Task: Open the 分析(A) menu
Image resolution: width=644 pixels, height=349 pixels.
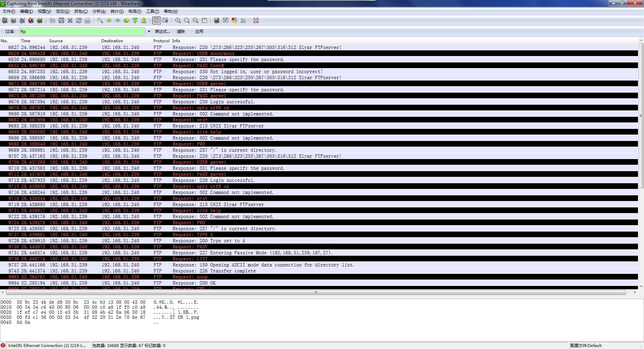Action: click(x=99, y=11)
